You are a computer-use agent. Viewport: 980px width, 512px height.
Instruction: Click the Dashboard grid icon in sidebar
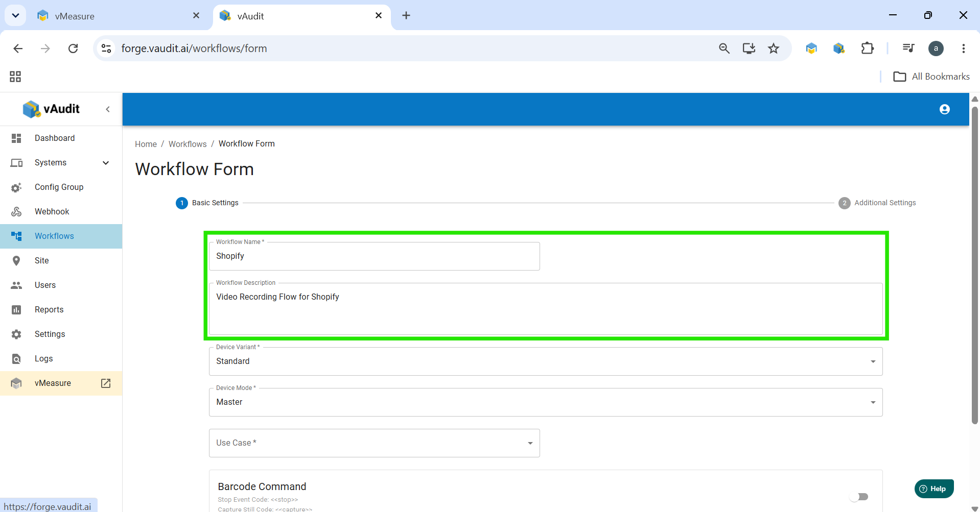tap(16, 138)
